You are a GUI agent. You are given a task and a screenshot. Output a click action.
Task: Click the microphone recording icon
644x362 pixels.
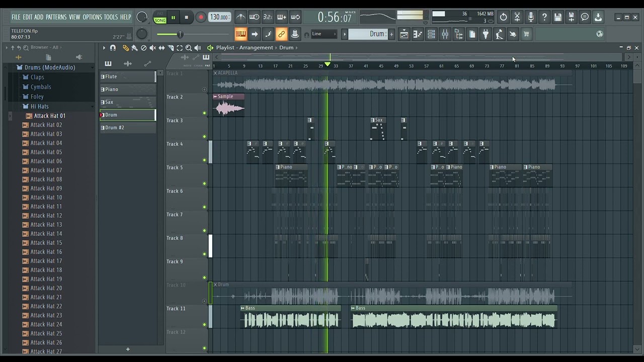coord(530,17)
